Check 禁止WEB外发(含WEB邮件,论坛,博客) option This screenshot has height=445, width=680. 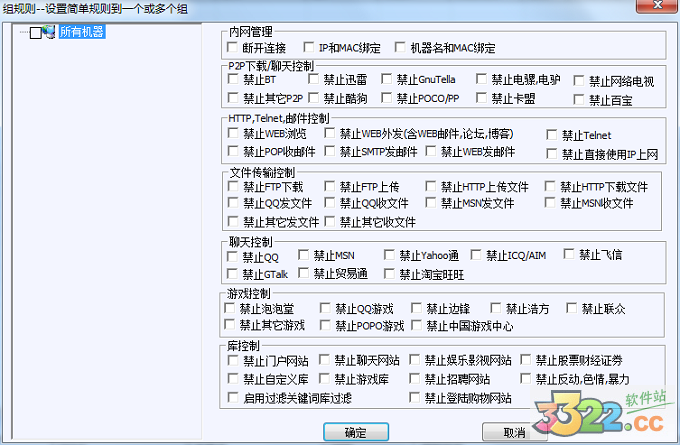coord(330,133)
